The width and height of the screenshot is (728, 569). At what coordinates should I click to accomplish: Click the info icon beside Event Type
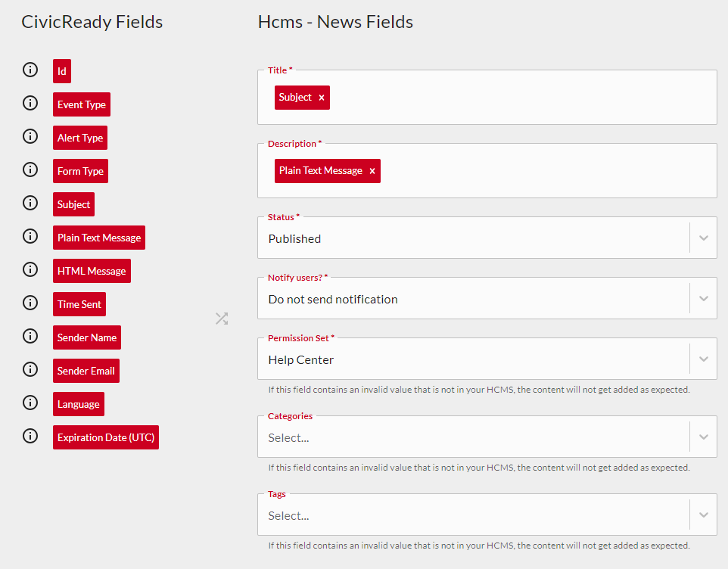[30, 103]
